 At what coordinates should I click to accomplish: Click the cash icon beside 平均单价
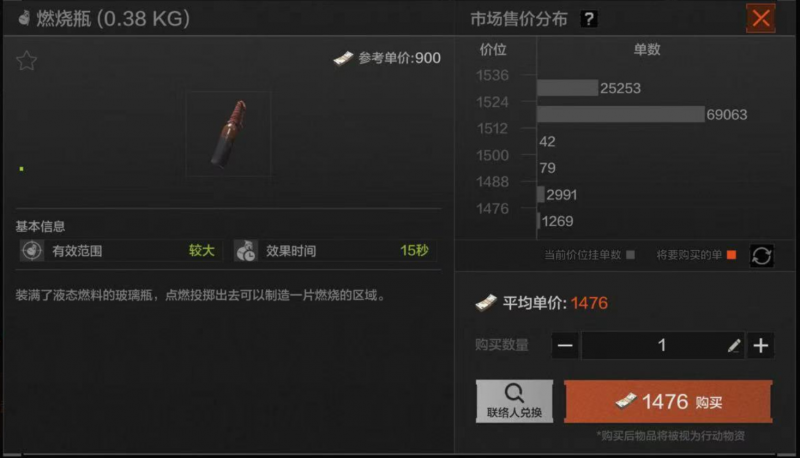point(486,303)
